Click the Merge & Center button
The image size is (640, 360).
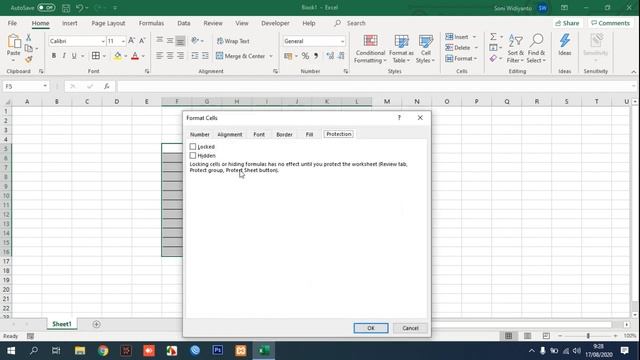(241, 56)
